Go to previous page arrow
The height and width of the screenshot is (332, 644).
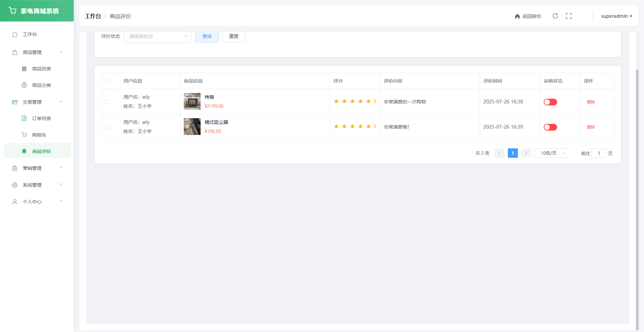tap(499, 153)
